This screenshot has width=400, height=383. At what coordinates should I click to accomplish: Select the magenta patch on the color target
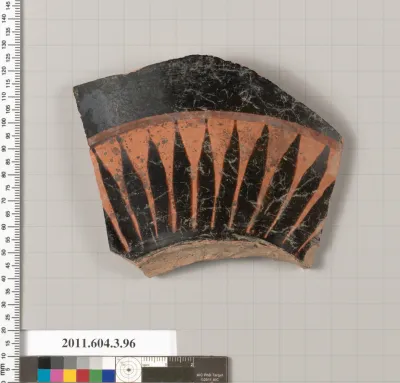(57, 376)
